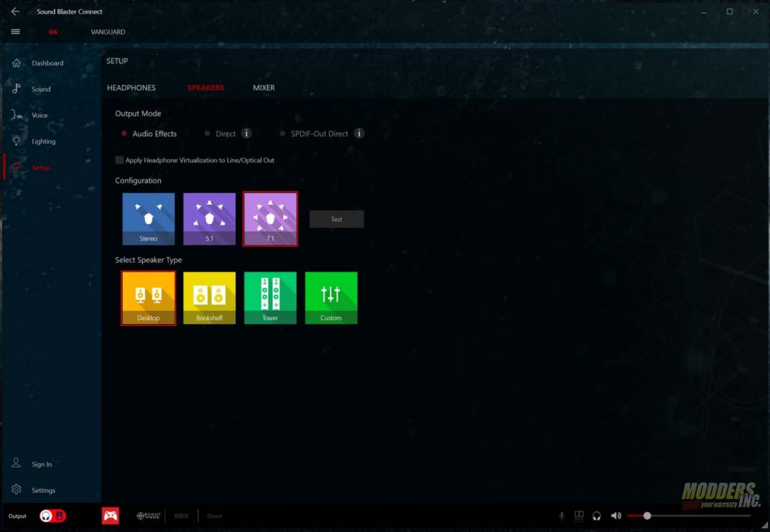Image resolution: width=770 pixels, height=532 pixels.
Task: Switch to the G6 device tab
Action: tap(53, 32)
